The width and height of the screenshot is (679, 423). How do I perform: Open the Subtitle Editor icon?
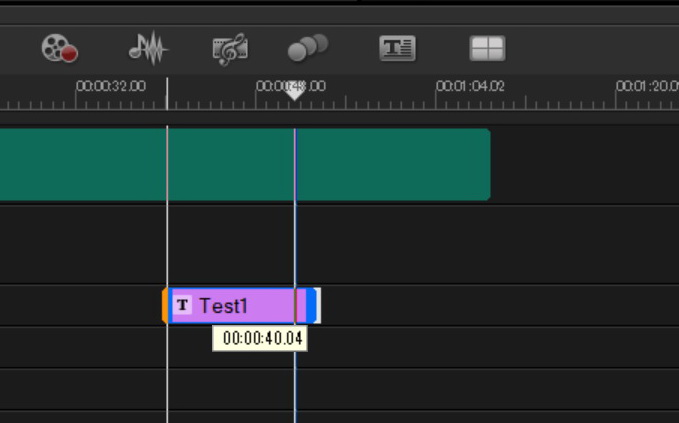[x=397, y=48]
